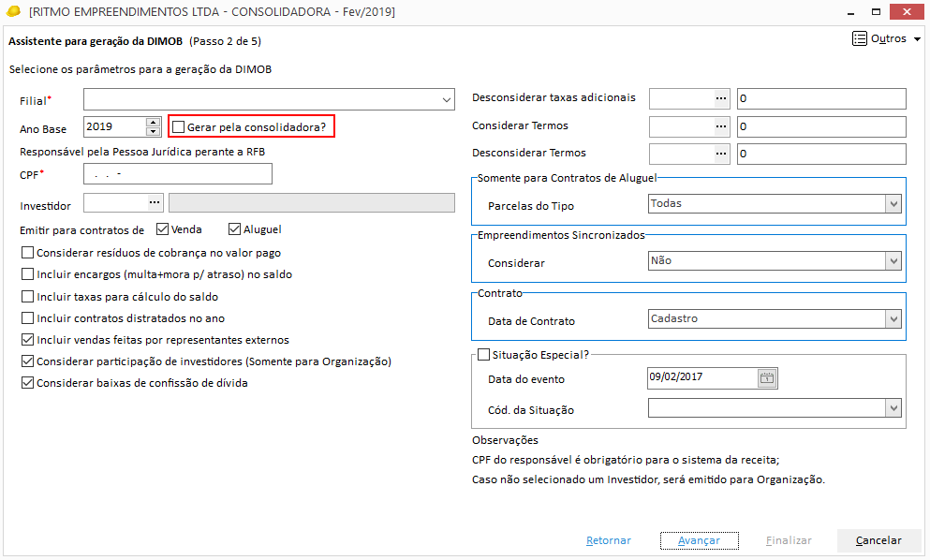Uncheck the Venda contracts checkbox
Screen dimensions: 930x560
[163, 229]
